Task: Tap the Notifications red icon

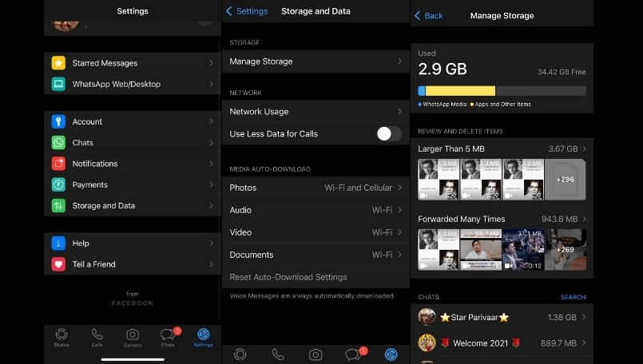Action: (x=58, y=164)
